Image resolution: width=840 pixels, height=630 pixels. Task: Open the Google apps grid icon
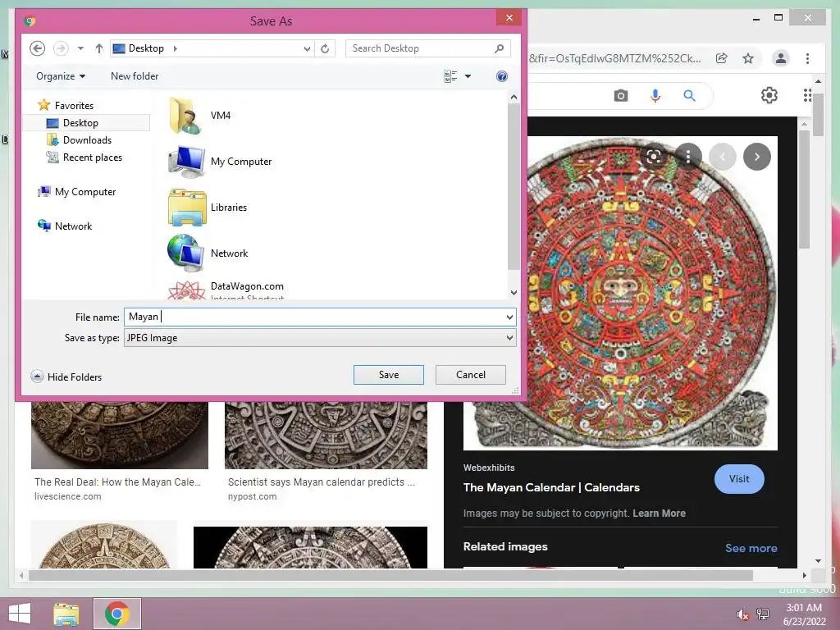[x=807, y=95]
